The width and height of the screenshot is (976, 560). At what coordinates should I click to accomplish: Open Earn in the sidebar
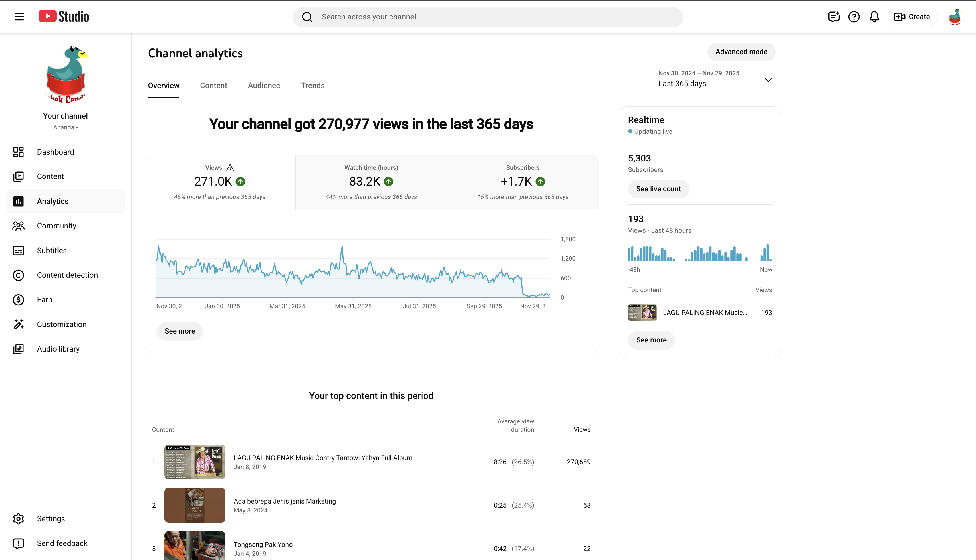pyautogui.click(x=65, y=300)
